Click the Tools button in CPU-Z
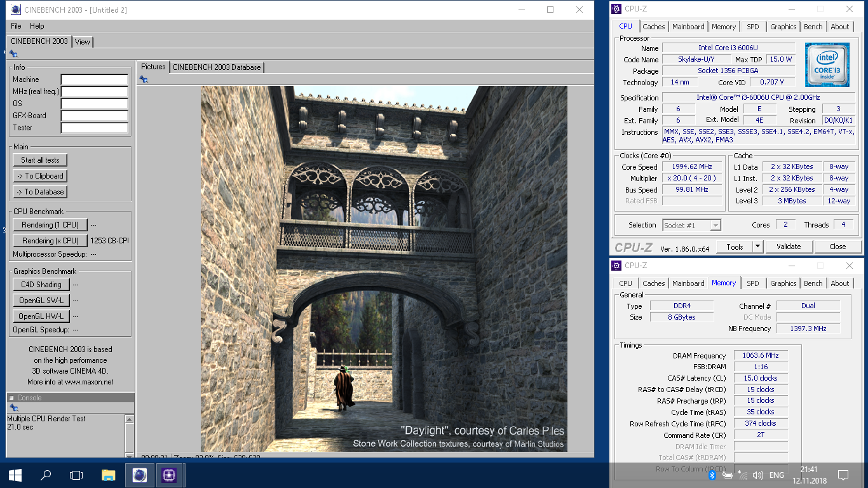This screenshot has width=868, height=488. pos(735,247)
